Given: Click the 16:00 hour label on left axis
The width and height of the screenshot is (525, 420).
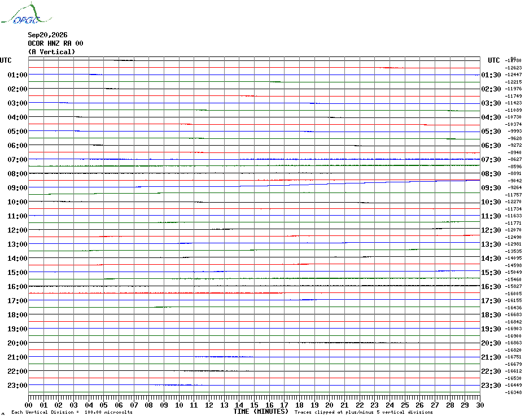Looking at the screenshot, I should click(x=17, y=287).
